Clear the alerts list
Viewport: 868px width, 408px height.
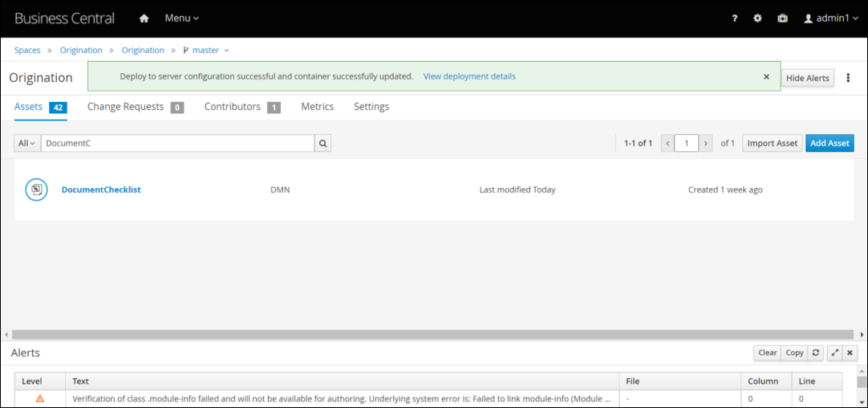[x=767, y=353]
